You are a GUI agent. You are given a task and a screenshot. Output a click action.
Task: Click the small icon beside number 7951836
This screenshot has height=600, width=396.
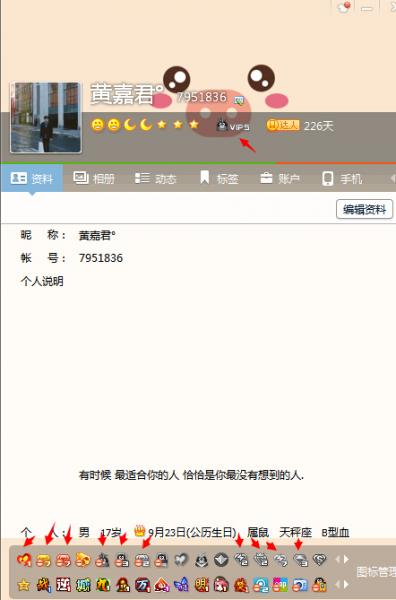click(239, 100)
